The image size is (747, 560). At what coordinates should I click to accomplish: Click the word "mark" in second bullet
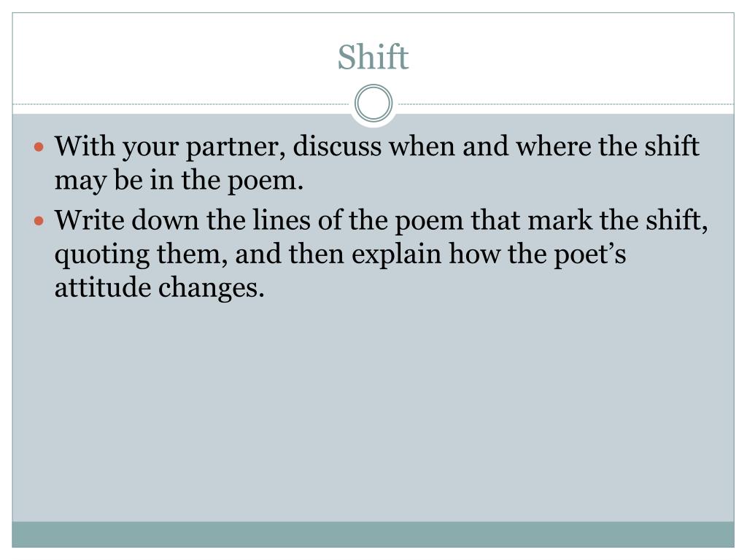coord(560,220)
